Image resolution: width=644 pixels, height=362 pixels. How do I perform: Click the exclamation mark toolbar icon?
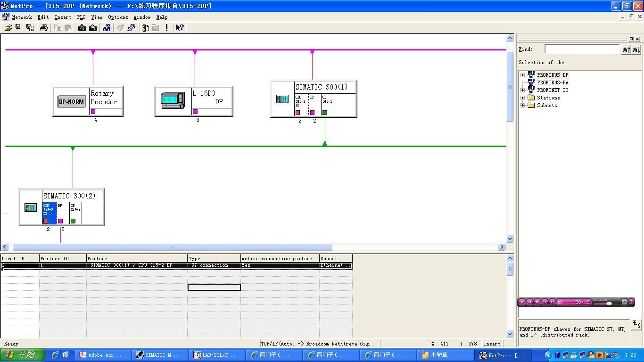tap(166, 28)
